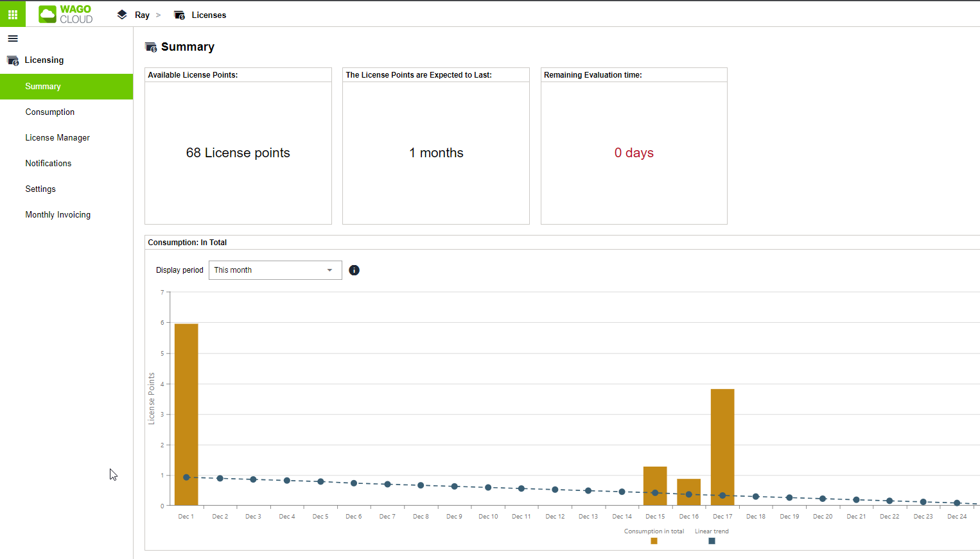Click the Licenses breadcrumb link
980x559 pixels.
209,15
